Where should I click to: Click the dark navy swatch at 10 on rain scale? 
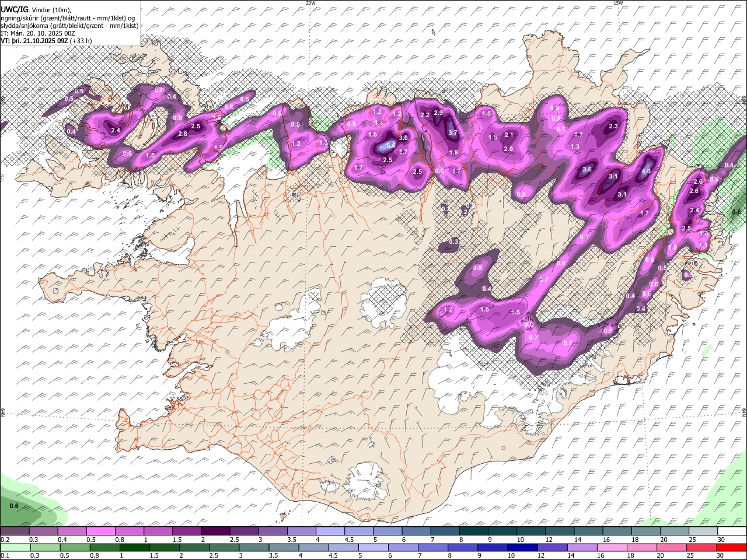521,548
